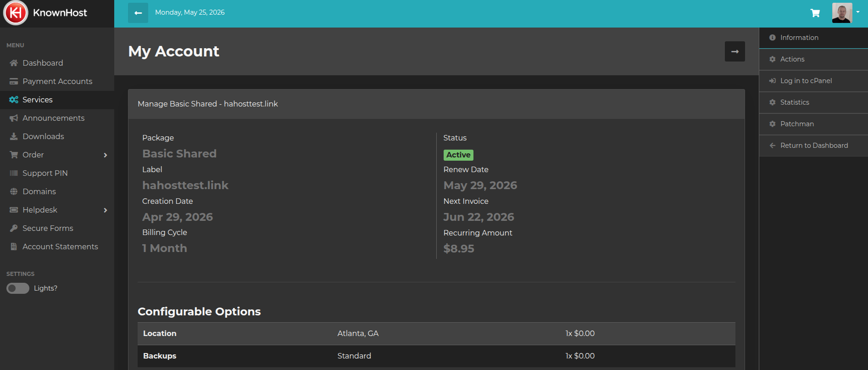Viewport: 868px width, 370px height.
Task: Click the green Active status badge
Action: pyautogui.click(x=458, y=155)
